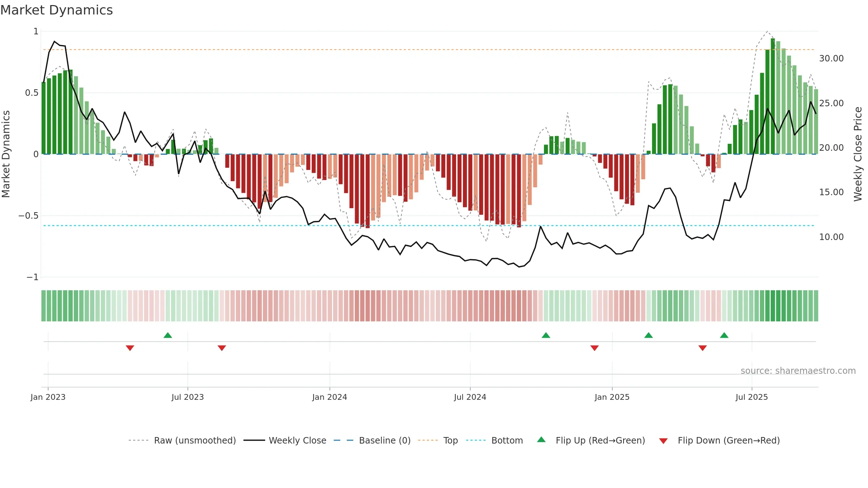Click the orange dashed Top threshold line
Viewport: 868px width, 488px height.
tap(429, 50)
